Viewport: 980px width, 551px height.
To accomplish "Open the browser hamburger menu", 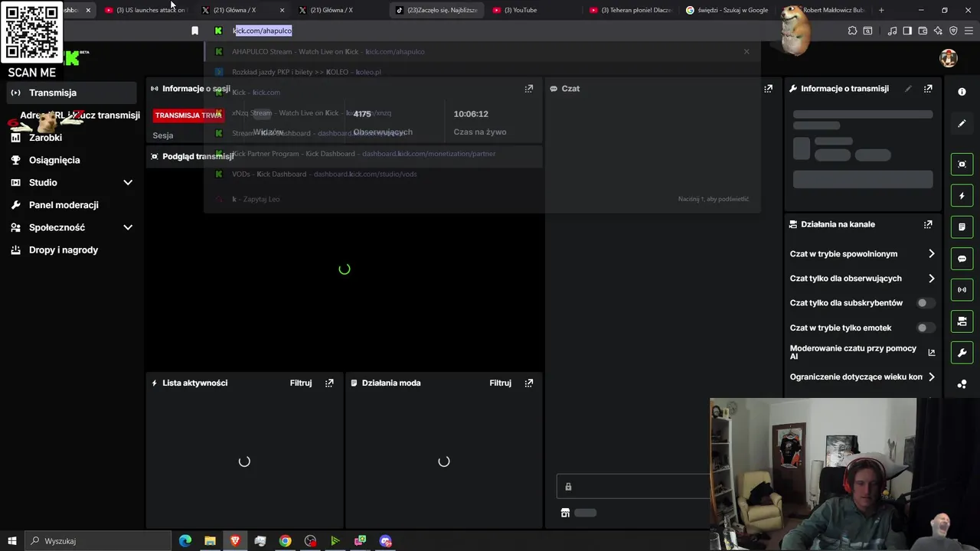I will (969, 31).
